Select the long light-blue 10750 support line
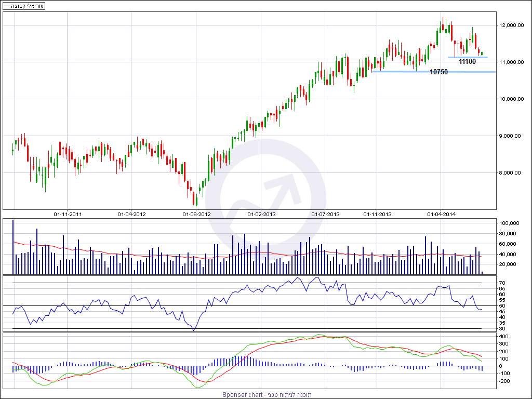 [434, 72]
